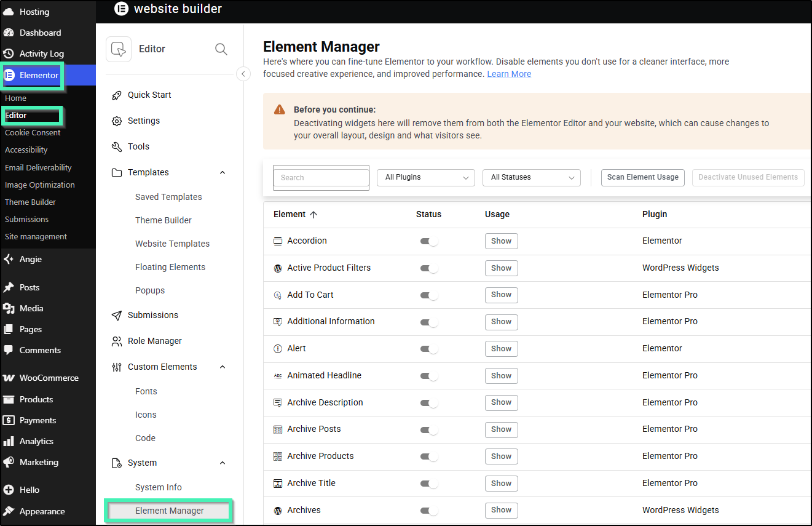Toggle the Animated Headline status switch

[429, 376]
